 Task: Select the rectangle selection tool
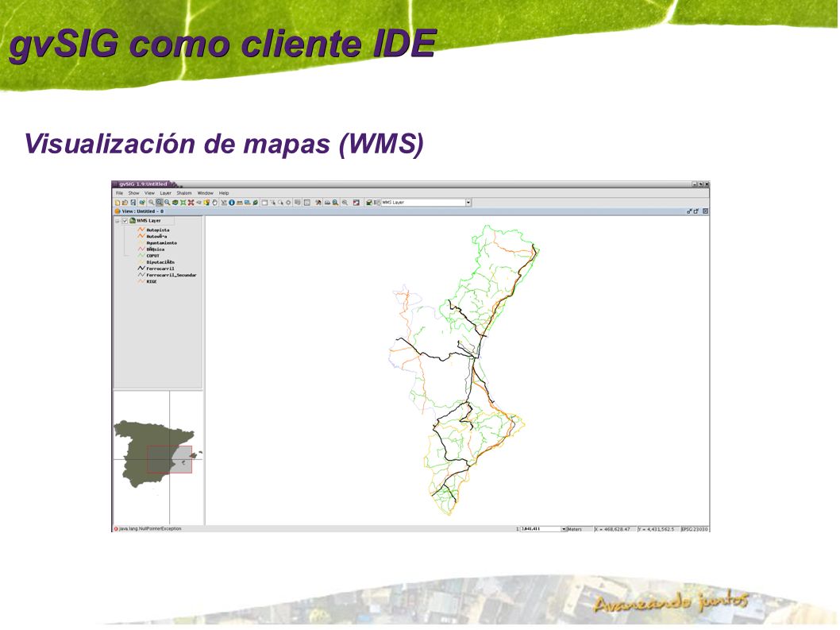click(x=264, y=203)
